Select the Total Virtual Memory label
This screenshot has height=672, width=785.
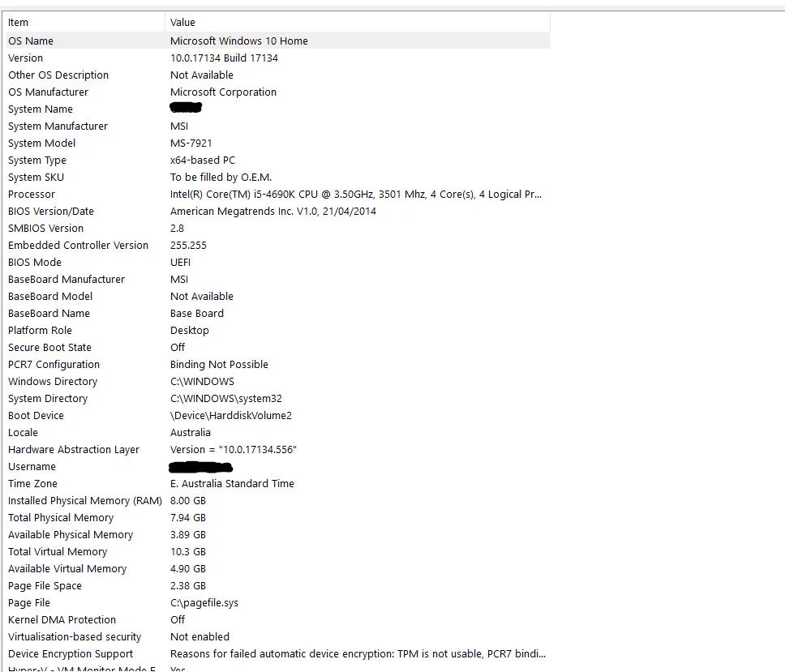(x=58, y=551)
